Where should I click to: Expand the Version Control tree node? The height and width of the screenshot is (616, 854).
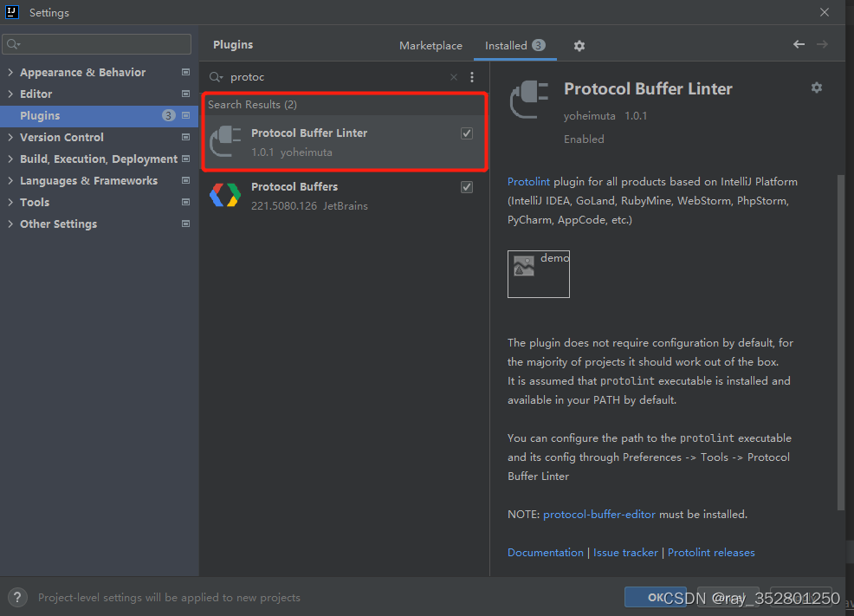(10, 137)
